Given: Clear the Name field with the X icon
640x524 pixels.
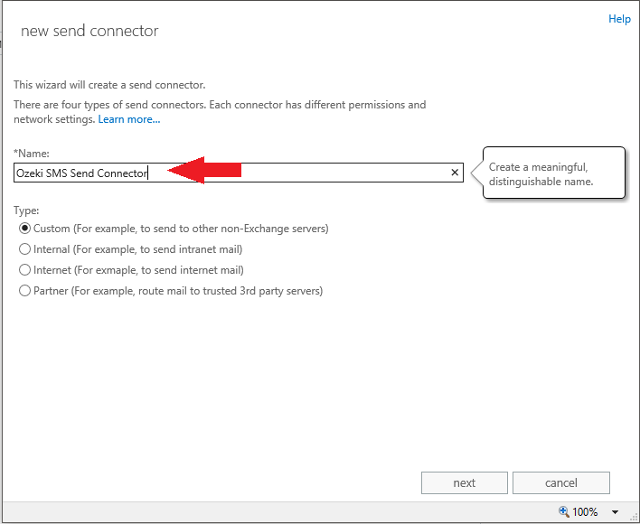Looking at the screenshot, I should point(455,173).
